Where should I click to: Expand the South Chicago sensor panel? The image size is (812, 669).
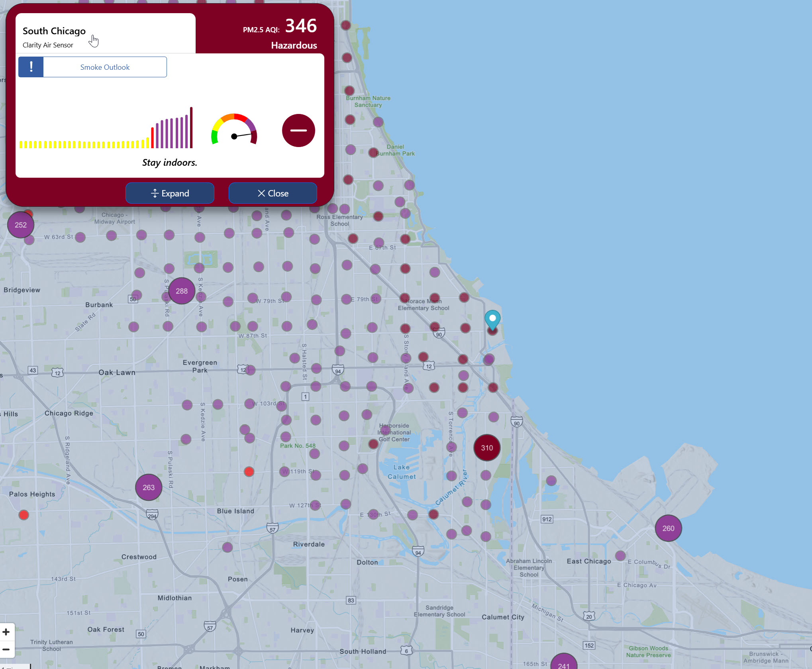tap(170, 193)
